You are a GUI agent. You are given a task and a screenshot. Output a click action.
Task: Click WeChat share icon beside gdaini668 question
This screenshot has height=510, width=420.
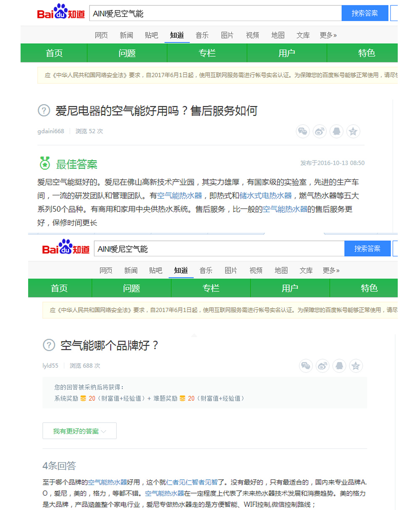click(302, 131)
